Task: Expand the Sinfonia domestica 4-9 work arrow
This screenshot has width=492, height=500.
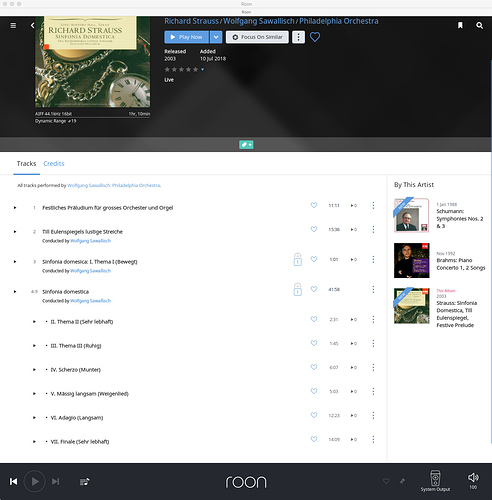Action: coord(15,292)
